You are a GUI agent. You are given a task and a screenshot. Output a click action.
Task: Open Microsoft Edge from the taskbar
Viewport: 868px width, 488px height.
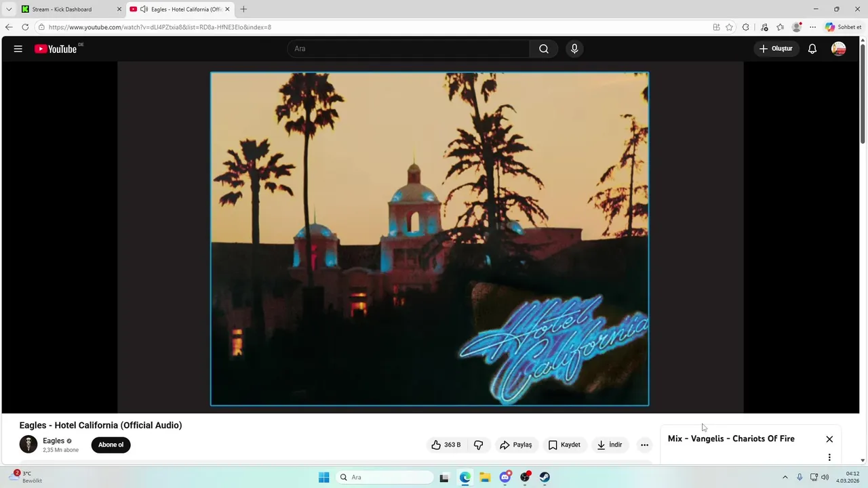pos(465,477)
